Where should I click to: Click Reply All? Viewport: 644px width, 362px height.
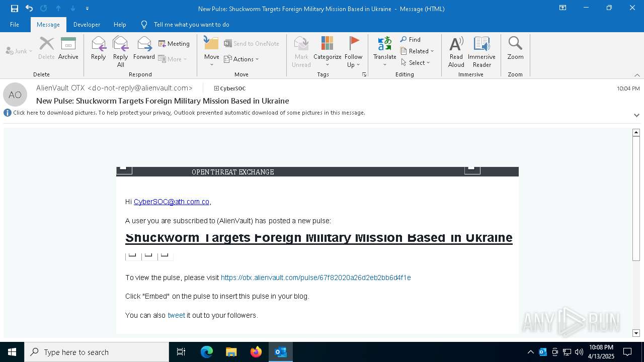[121, 52]
